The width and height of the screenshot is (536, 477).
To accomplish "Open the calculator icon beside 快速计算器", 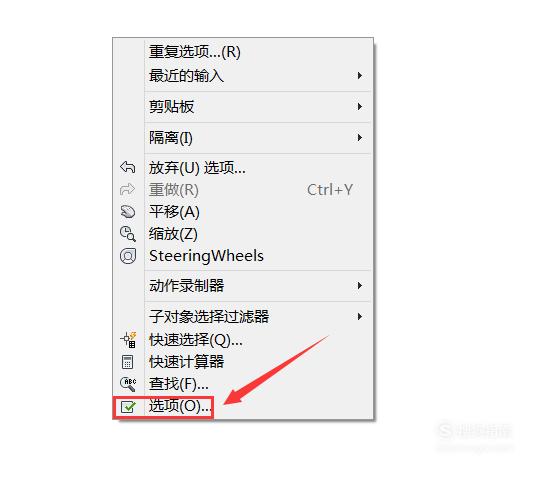I will (128, 362).
